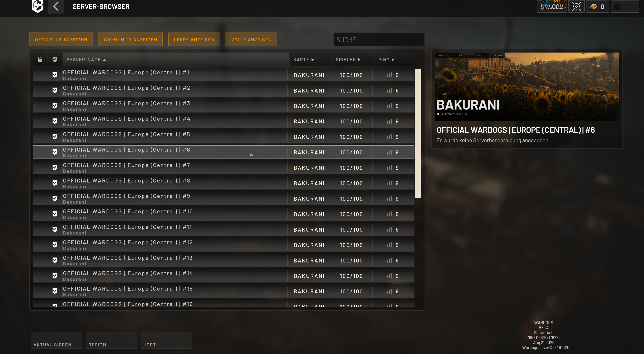The width and height of the screenshot is (644, 354).
Task: Toggle OFFIZIELLE ANZEIGEN filter
Action: point(61,39)
